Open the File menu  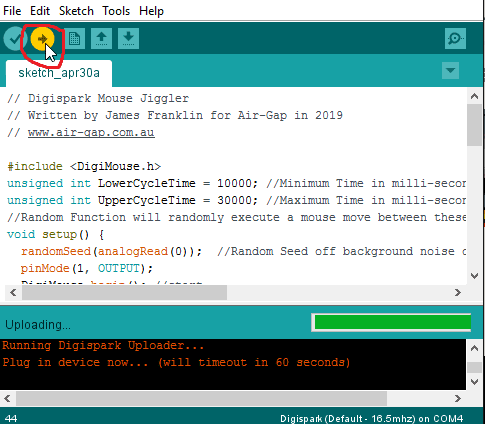click(12, 11)
